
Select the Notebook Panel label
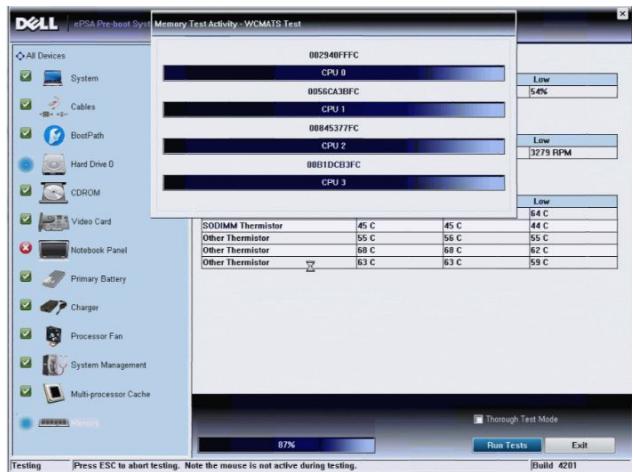pos(99,250)
